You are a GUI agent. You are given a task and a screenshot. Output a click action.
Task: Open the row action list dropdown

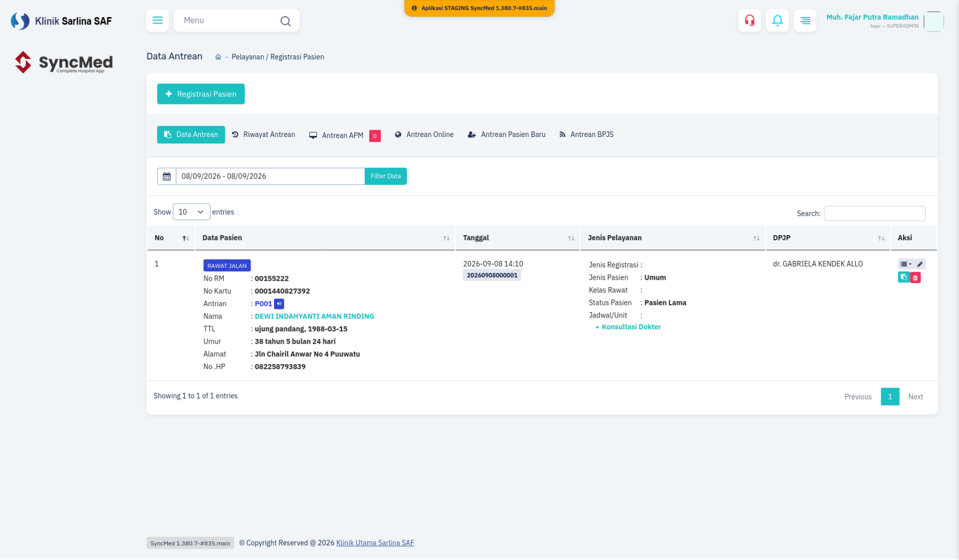click(906, 264)
